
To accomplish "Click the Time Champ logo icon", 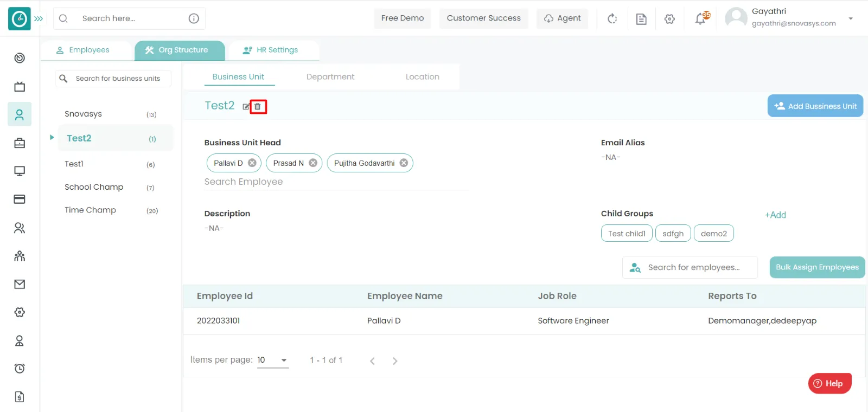I will (20, 18).
